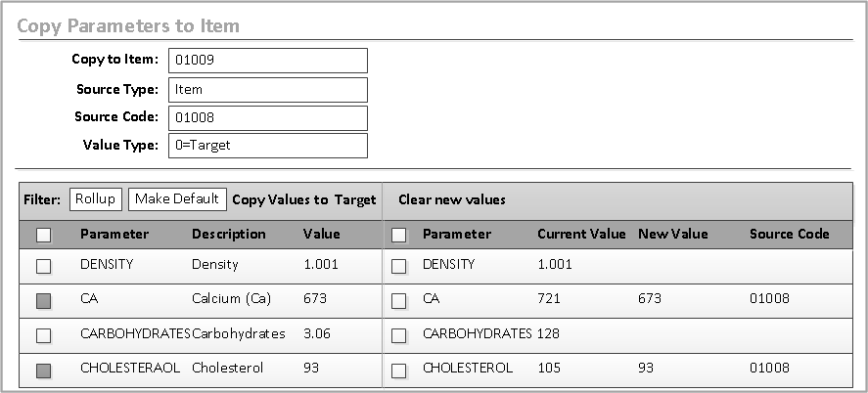Image resolution: width=868 pixels, height=393 pixels.
Task: Click Copy Values to Target
Action: click(303, 199)
